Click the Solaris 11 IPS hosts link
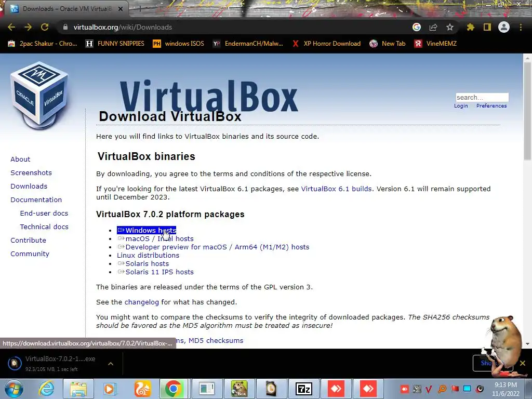 pos(155,272)
